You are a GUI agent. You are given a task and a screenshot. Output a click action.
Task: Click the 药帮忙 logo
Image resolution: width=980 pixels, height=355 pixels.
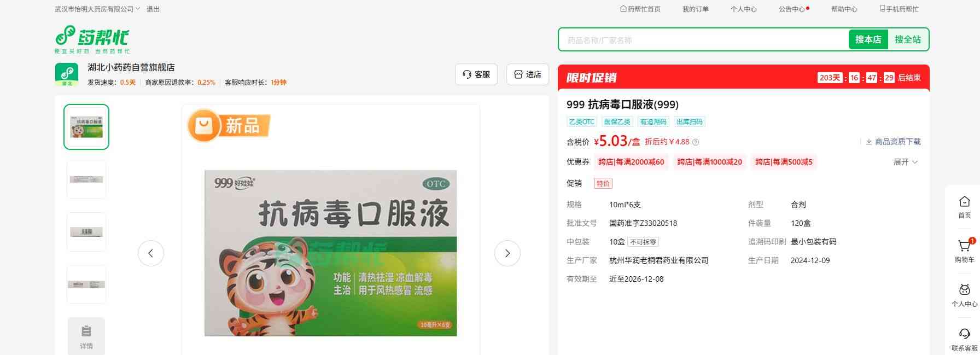click(92, 39)
